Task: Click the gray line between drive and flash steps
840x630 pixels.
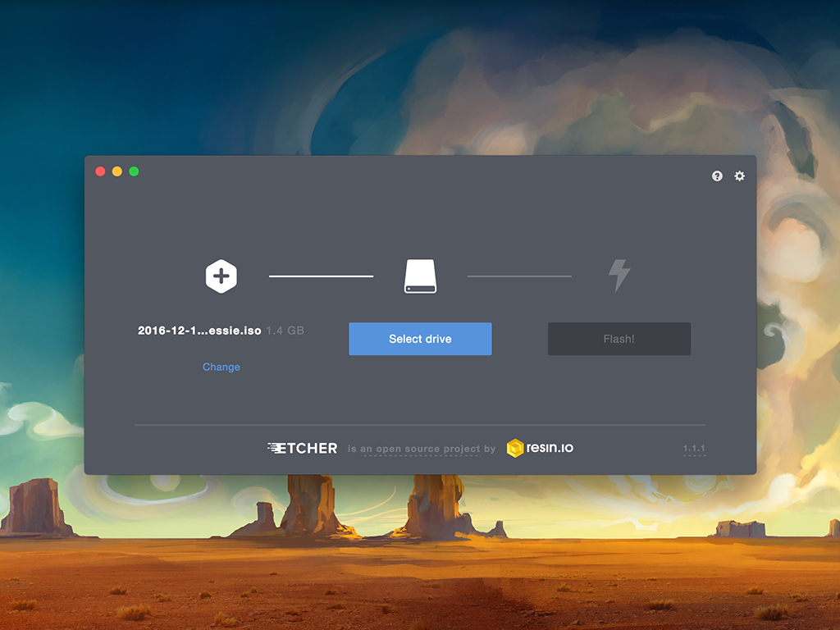Action: tap(519, 276)
